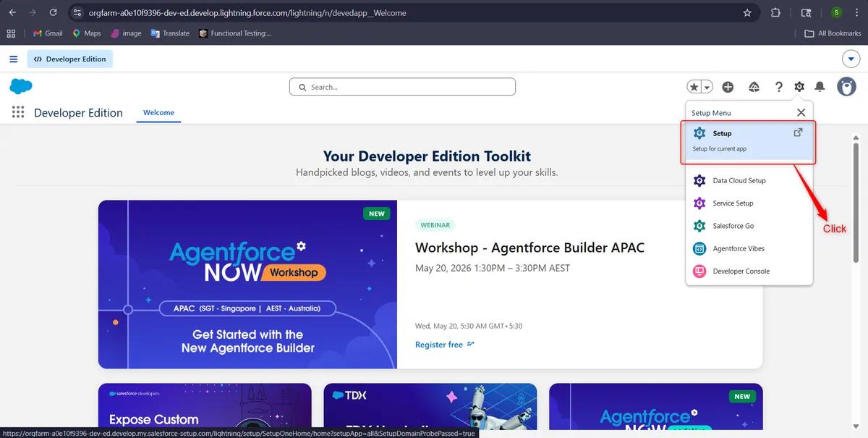This screenshot has width=868, height=438.
Task: Click the Agentforce NOW Workshop banner image
Action: (x=247, y=285)
